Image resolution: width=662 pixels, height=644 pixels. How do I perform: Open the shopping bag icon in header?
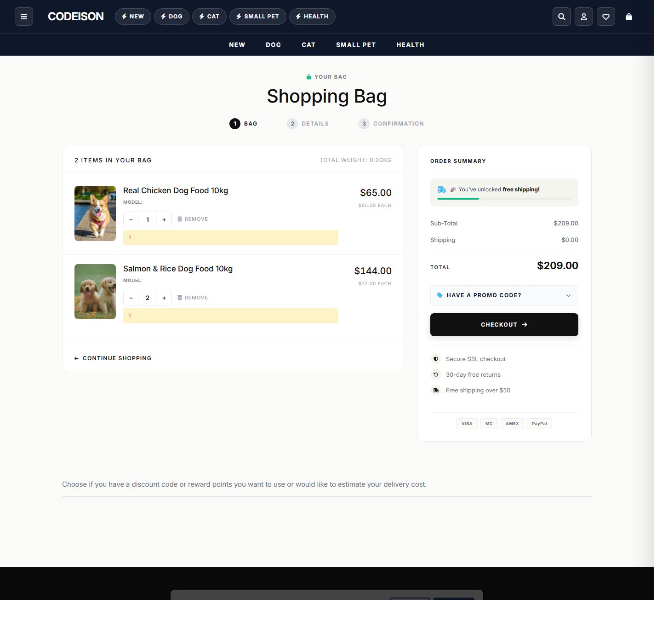tap(629, 17)
